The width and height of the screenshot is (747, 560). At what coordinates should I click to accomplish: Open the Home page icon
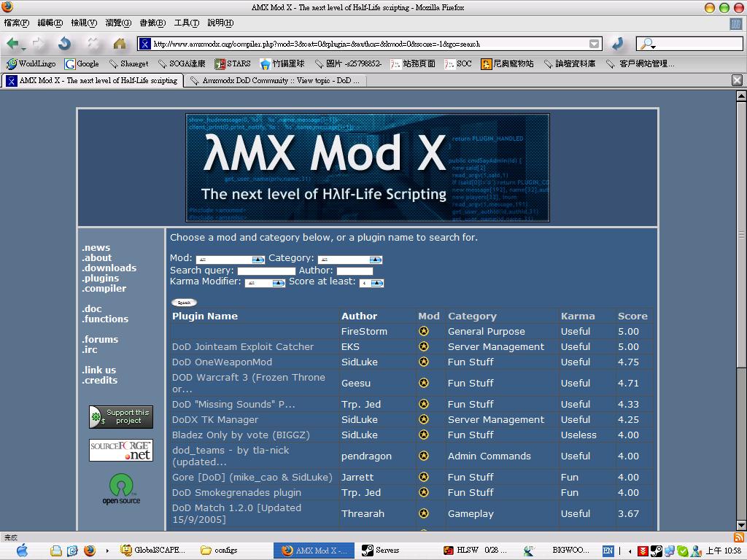(119, 44)
